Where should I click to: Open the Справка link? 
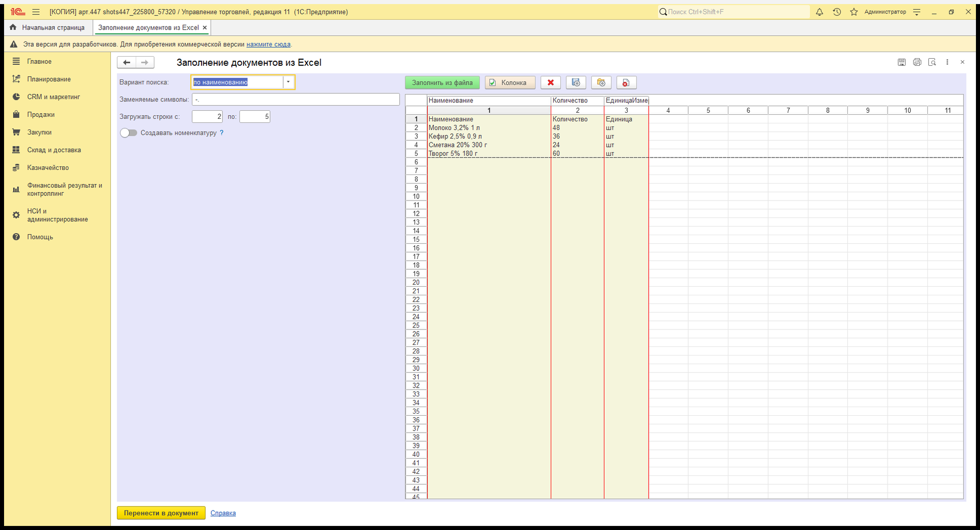pos(223,513)
